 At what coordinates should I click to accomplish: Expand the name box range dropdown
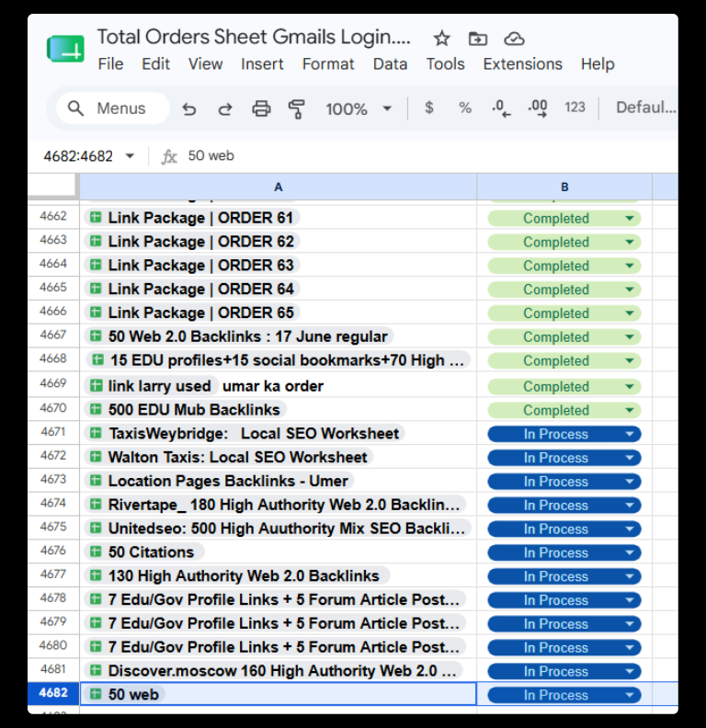130,156
